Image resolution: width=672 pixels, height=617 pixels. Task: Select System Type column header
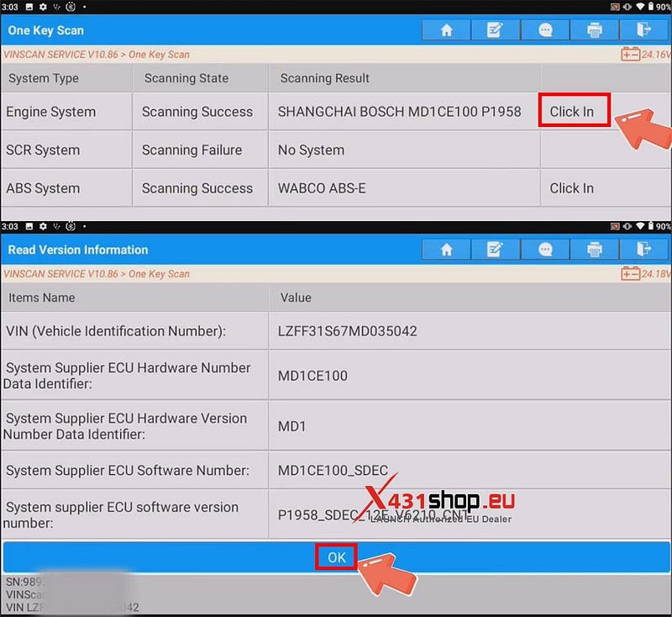coord(44,78)
